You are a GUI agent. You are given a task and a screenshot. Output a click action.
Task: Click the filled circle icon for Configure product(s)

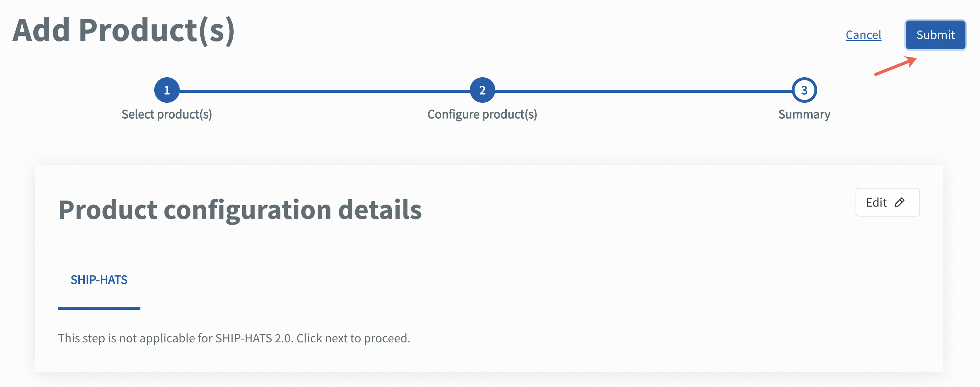483,90
